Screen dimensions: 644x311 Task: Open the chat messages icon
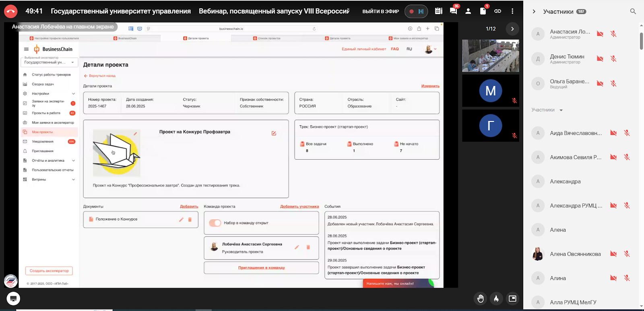point(453,11)
